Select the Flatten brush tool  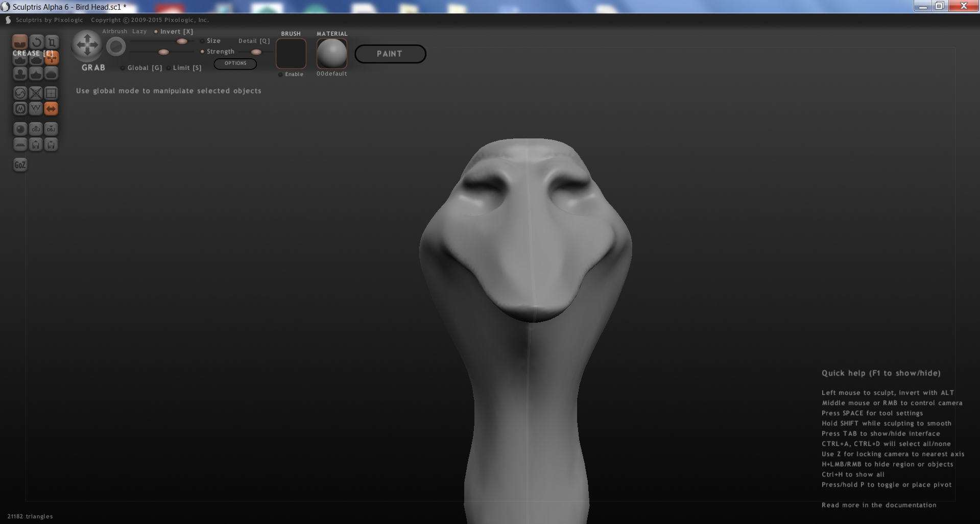[x=36, y=58]
